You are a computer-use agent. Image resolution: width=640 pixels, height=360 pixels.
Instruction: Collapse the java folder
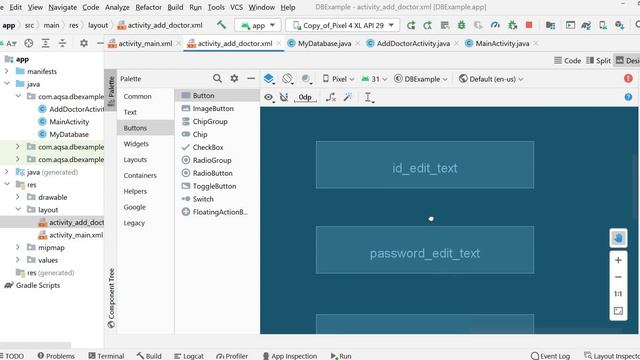(x=7, y=84)
